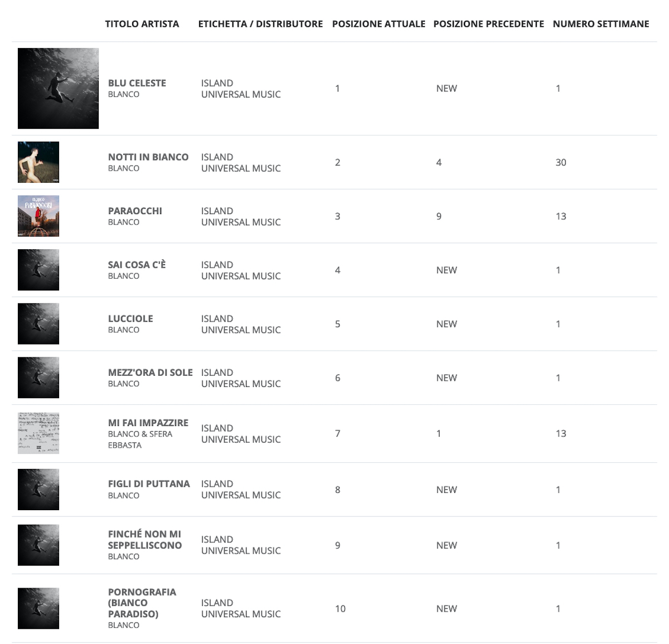Select the Mi Fai Impazzire cover thumbnail
The width and height of the screenshot is (669, 644).
coord(38,433)
